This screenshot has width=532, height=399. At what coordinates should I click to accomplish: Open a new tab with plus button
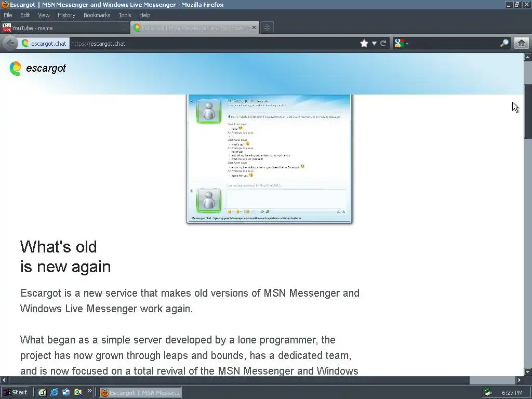tap(267, 28)
